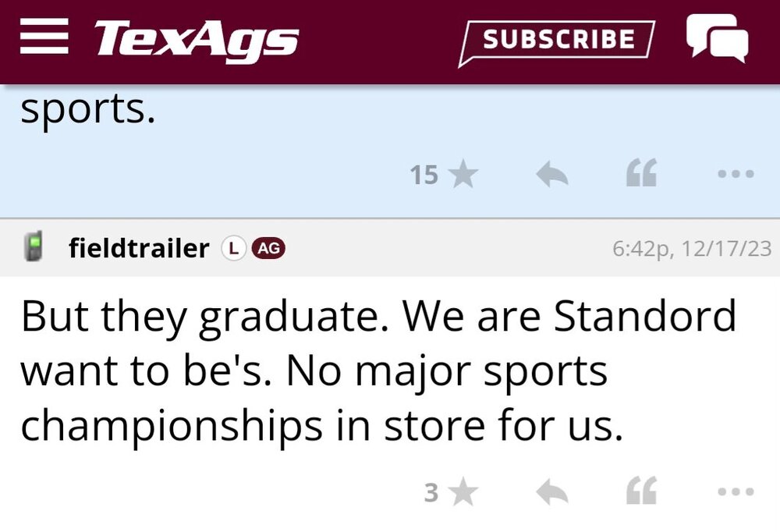The height and width of the screenshot is (532, 780).
Task: Click the star count 3 number
Action: (431, 492)
